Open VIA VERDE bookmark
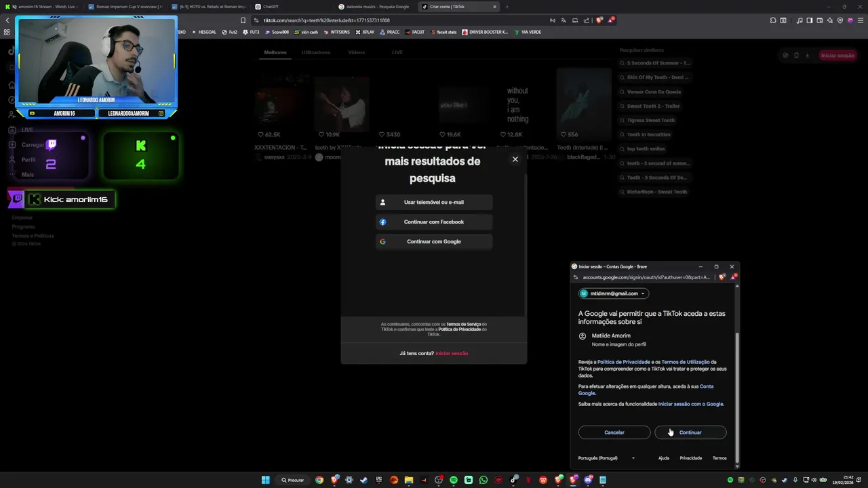 click(528, 32)
